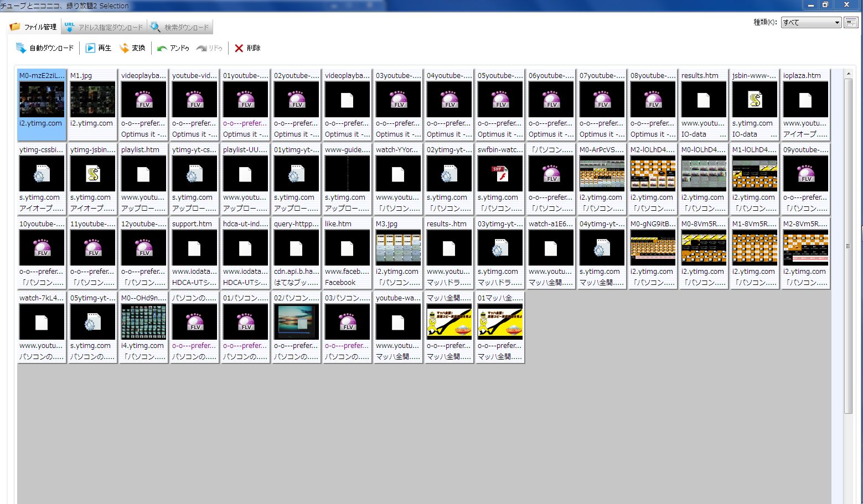
Task: Select the 06youtube-... FLV file icon
Action: [x=551, y=100]
